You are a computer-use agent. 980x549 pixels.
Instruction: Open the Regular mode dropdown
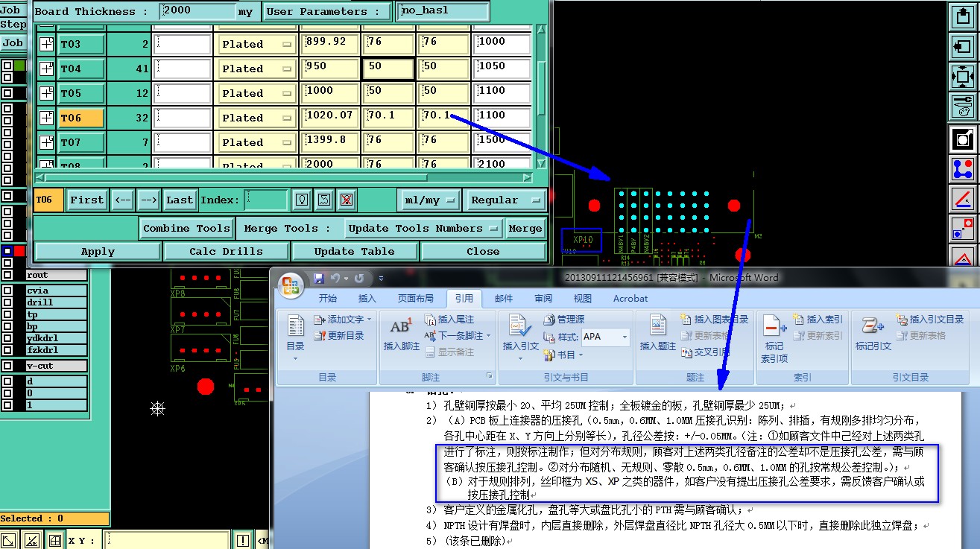click(504, 200)
